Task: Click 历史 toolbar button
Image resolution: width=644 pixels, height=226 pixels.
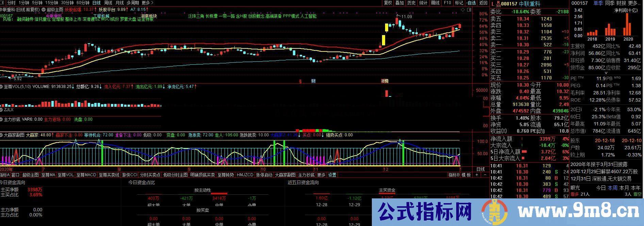Action: tap(411, 3)
